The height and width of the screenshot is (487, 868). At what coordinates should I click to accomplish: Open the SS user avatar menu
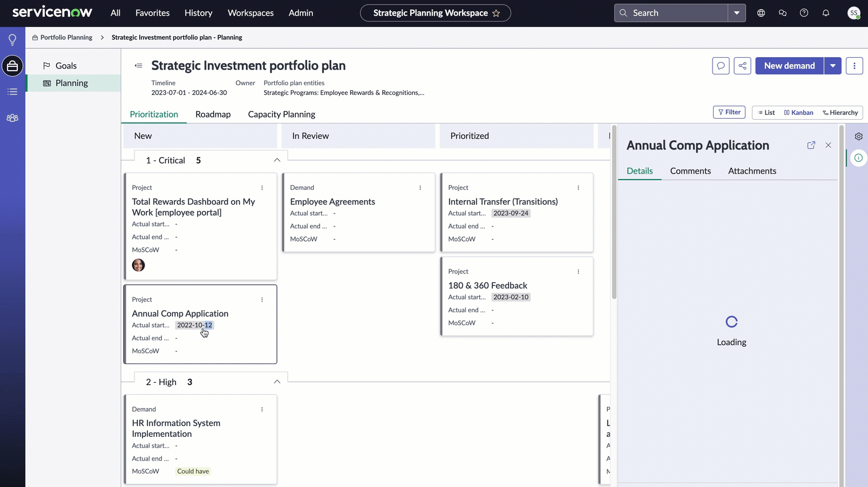pyautogui.click(x=854, y=13)
